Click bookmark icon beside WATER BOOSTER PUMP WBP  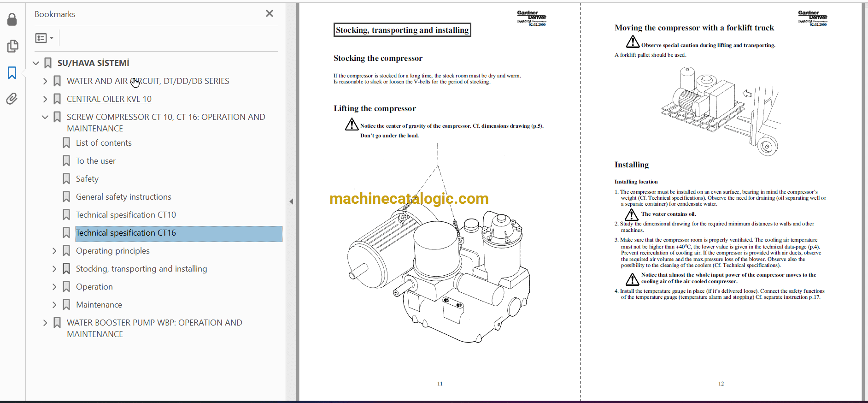[x=57, y=323]
